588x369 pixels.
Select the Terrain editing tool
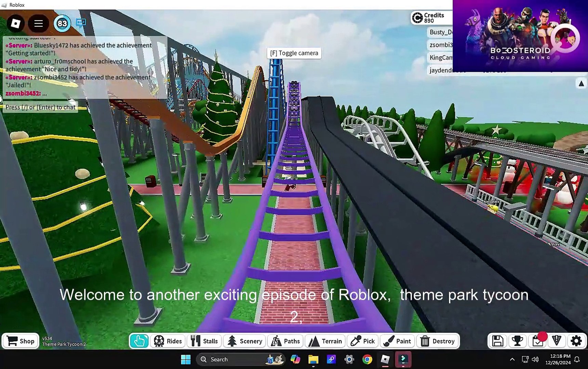[x=325, y=341]
